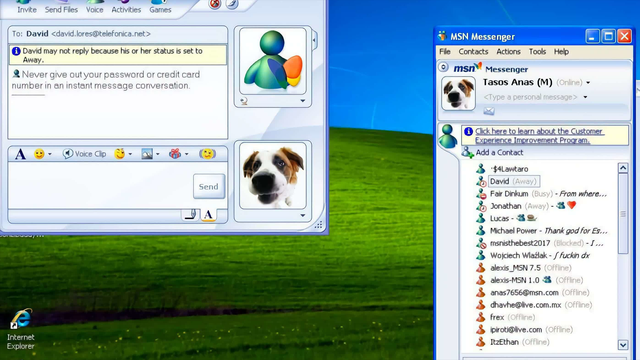Image resolution: width=640 pixels, height=360 pixels.
Task: Open David's display picture options dropdown
Action: coord(302,101)
